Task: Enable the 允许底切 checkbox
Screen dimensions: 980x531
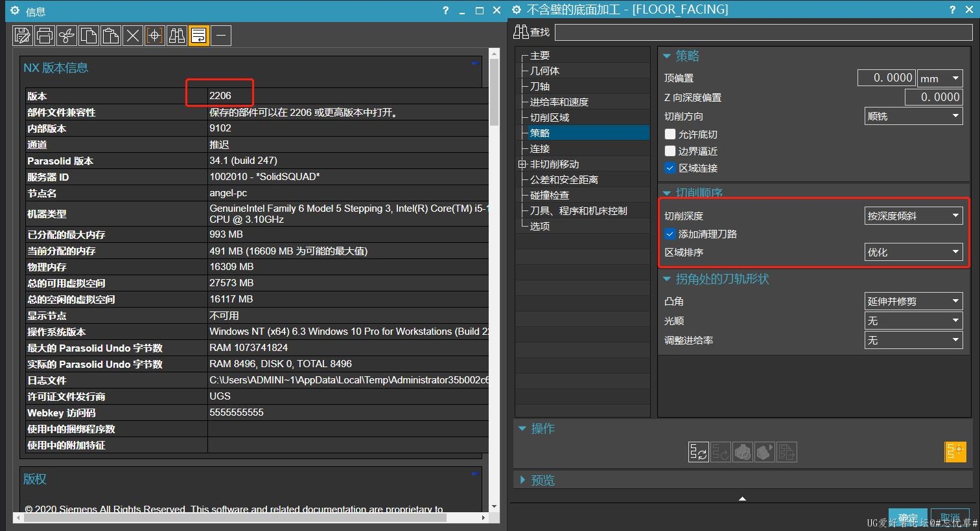Action: pyautogui.click(x=670, y=134)
